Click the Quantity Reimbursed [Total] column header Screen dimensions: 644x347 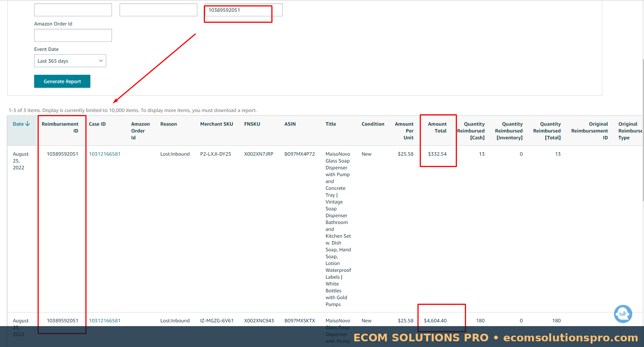[x=547, y=131]
